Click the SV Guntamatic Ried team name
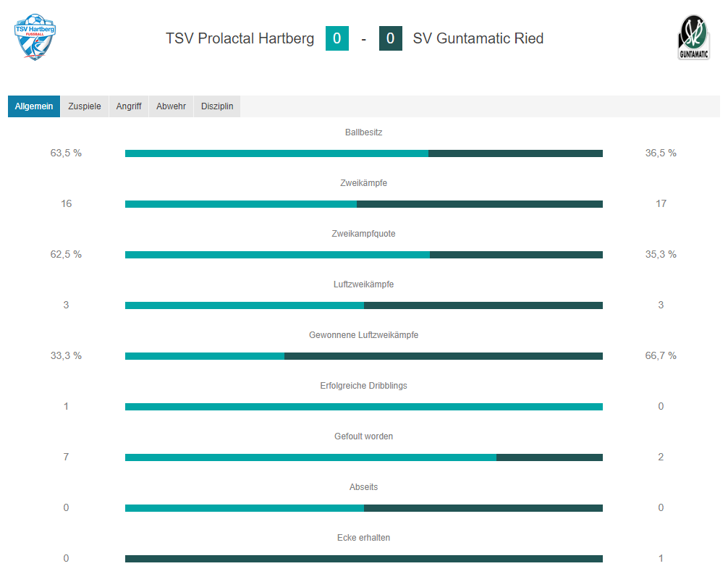 [478, 38]
